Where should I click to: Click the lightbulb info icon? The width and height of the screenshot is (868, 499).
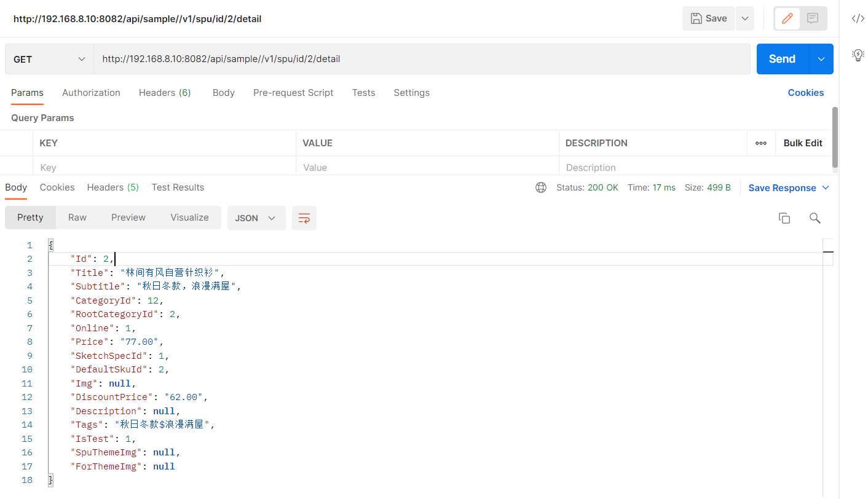(858, 55)
